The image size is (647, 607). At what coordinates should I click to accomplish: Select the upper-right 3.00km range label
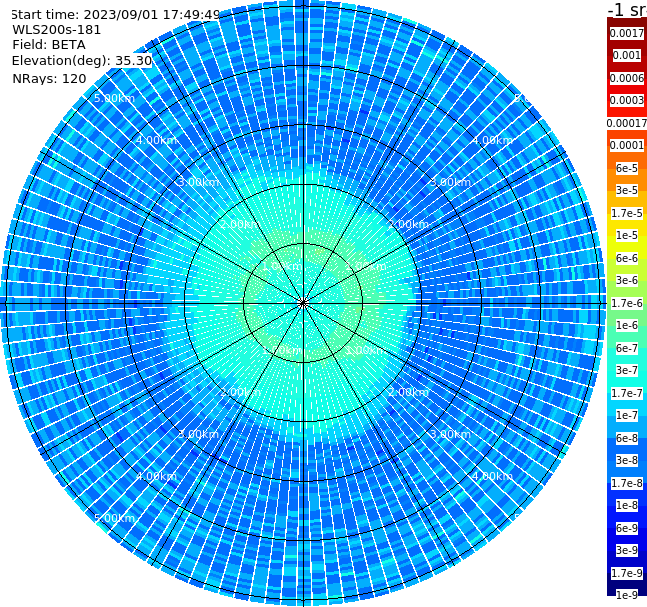click(x=451, y=182)
